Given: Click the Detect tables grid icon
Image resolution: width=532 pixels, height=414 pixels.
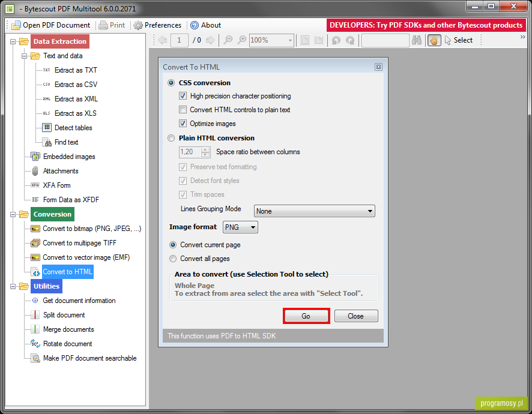Looking at the screenshot, I should pos(47,127).
